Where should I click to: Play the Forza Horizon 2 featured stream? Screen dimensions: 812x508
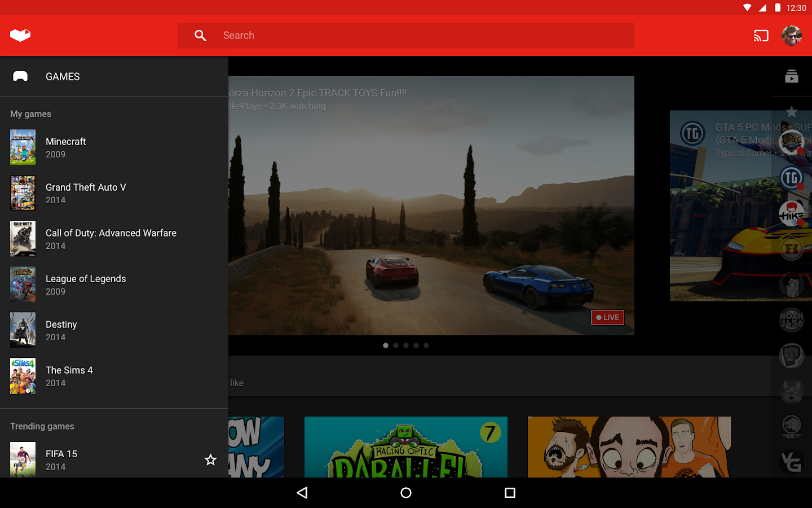click(431, 205)
